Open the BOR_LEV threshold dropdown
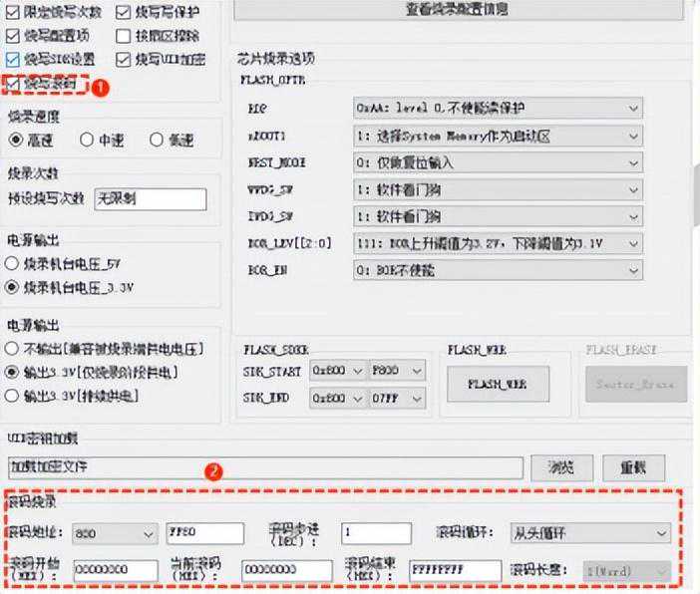Image resolution: width=700 pixels, height=594 pixels. [498, 243]
